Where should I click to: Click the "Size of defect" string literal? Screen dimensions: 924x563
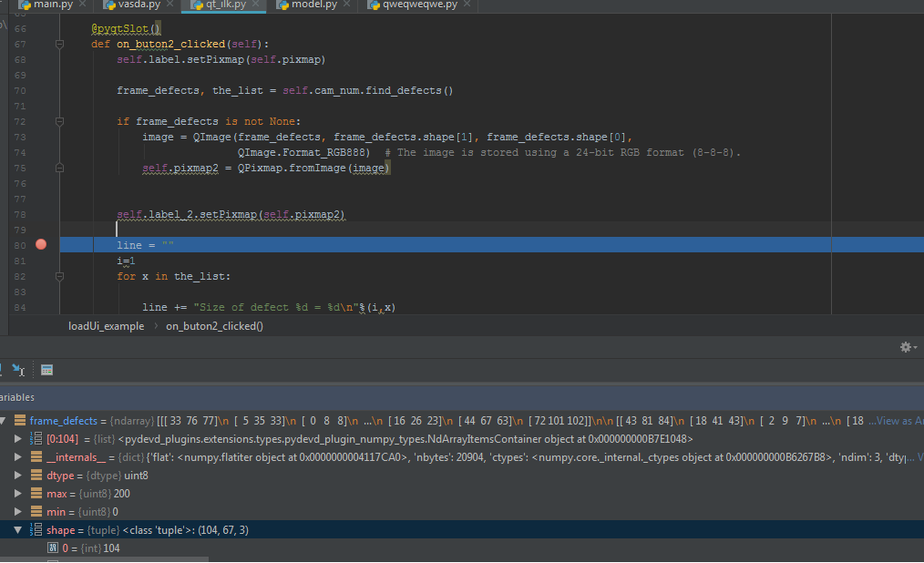[x=276, y=307]
